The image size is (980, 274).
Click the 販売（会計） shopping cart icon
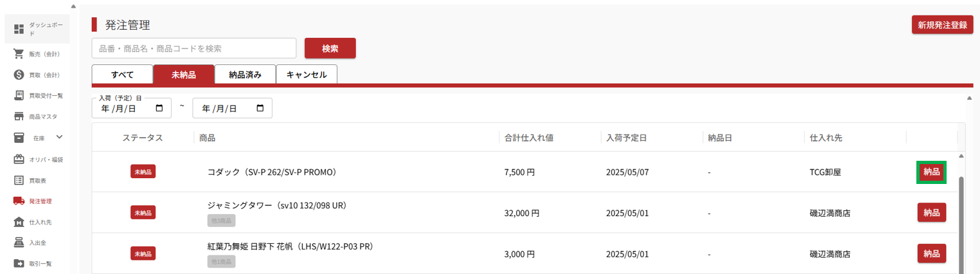pos(19,53)
